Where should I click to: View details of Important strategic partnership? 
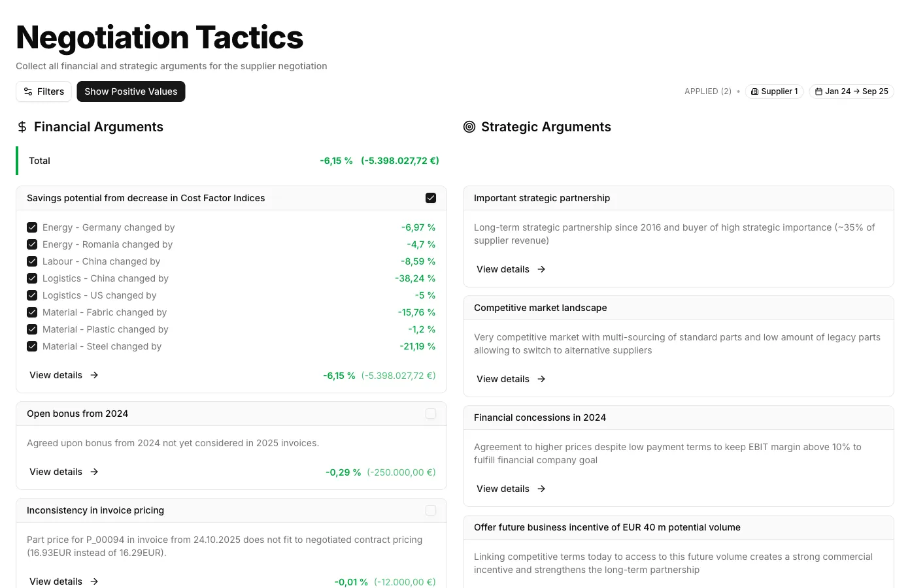tap(503, 269)
